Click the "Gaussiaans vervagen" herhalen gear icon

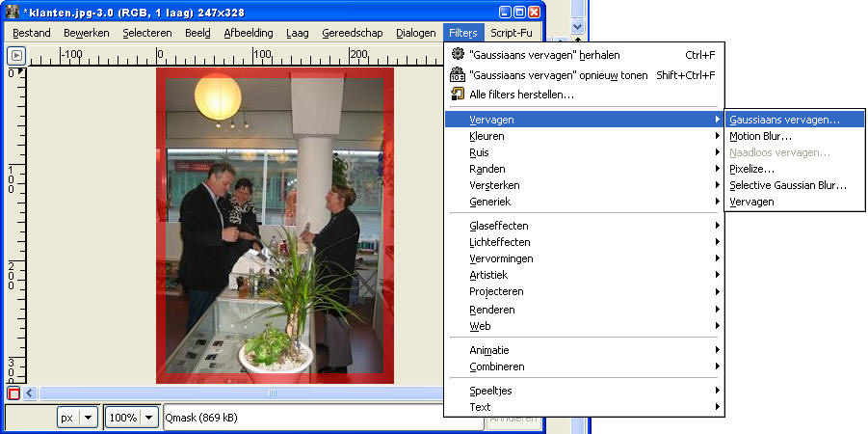458,56
